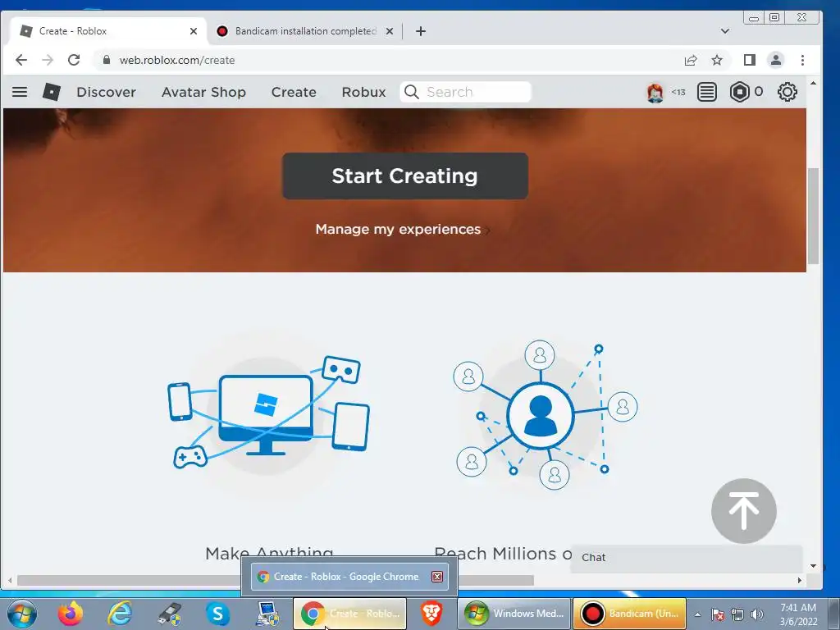Click the horizontal scrollbar right arrow

tap(799, 580)
